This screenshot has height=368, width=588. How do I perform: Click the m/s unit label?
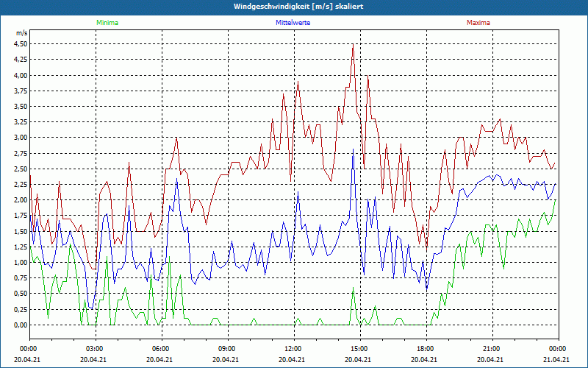22,33
